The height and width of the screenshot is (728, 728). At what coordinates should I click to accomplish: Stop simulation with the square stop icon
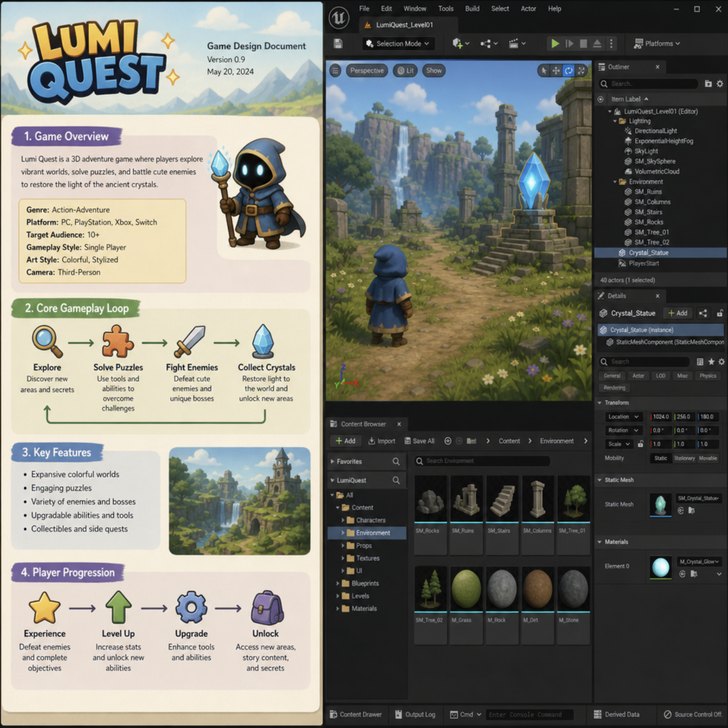pyautogui.click(x=583, y=43)
